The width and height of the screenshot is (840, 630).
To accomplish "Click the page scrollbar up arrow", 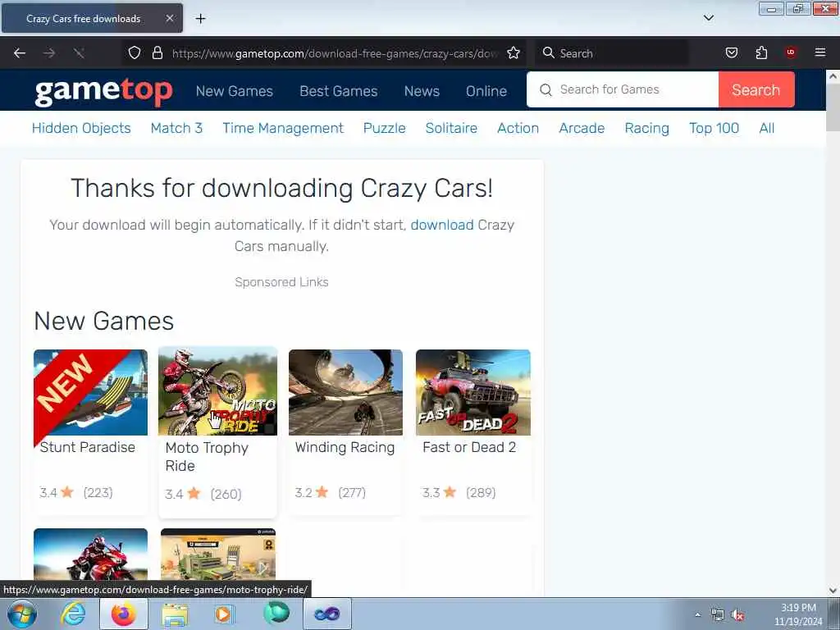I will point(833,76).
